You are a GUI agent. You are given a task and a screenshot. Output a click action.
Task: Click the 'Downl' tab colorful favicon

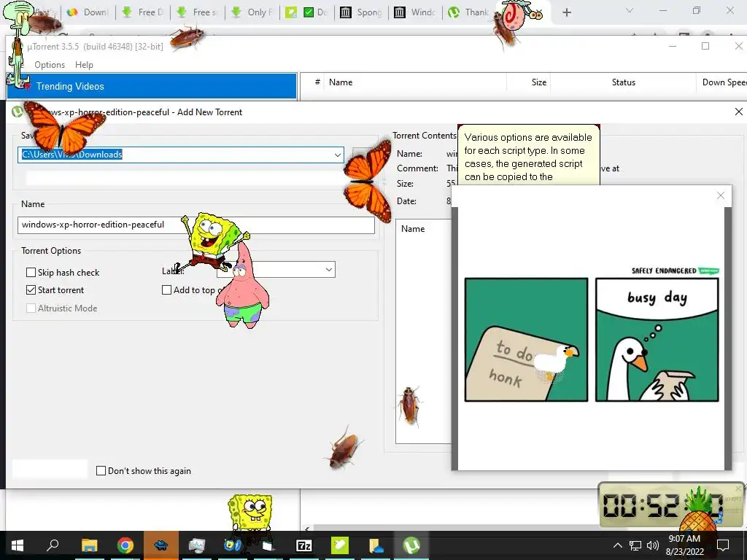[x=72, y=12]
